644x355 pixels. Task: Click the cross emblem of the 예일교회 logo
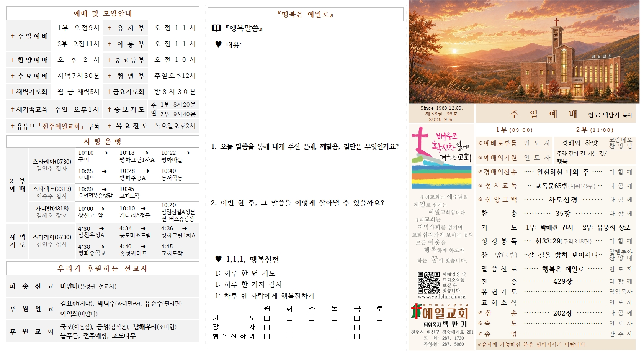tap(416, 311)
